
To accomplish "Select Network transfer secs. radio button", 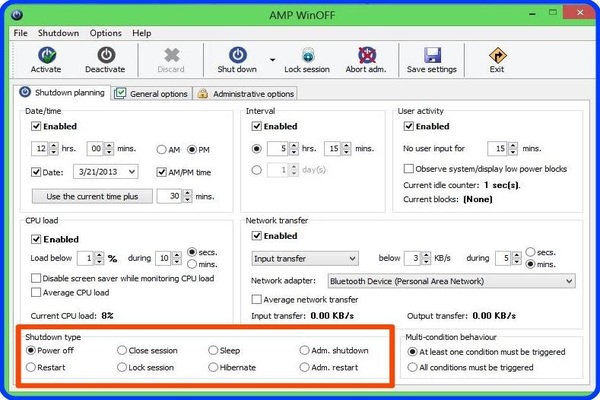I will click(x=530, y=252).
